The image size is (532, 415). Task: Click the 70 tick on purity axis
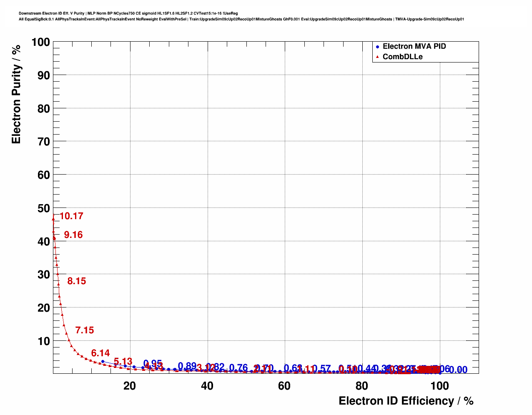(x=44, y=142)
